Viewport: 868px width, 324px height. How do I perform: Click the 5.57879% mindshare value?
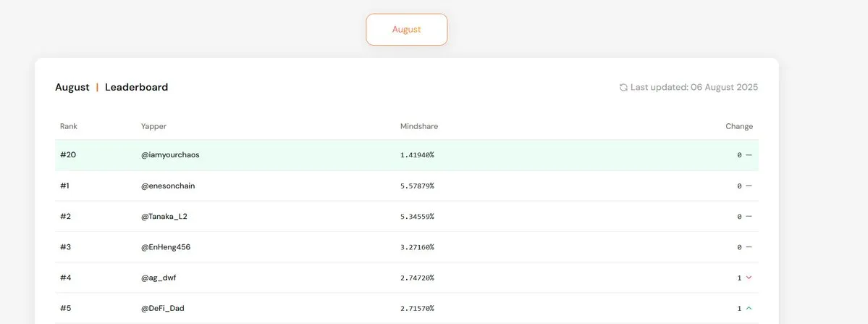(x=418, y=186)
